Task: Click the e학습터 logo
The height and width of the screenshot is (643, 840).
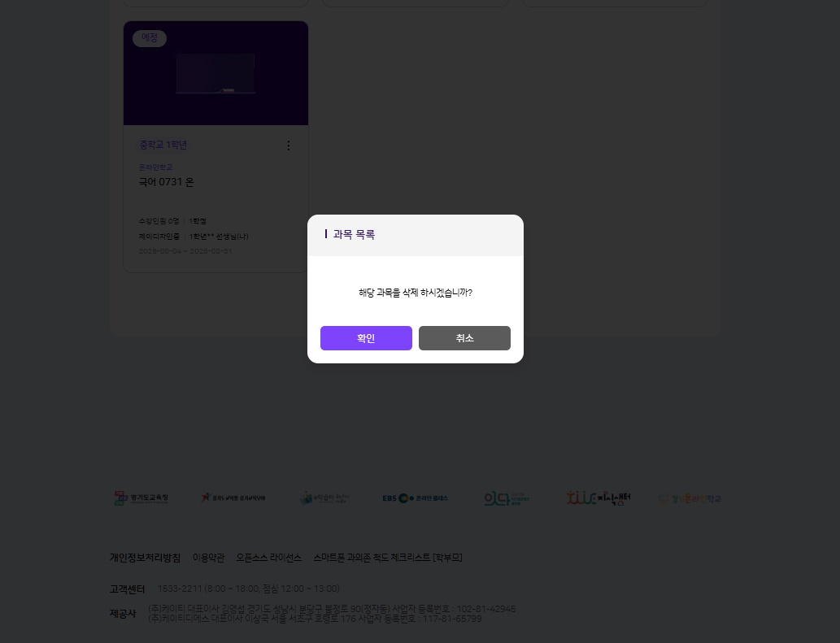Action: pos(324,498)
